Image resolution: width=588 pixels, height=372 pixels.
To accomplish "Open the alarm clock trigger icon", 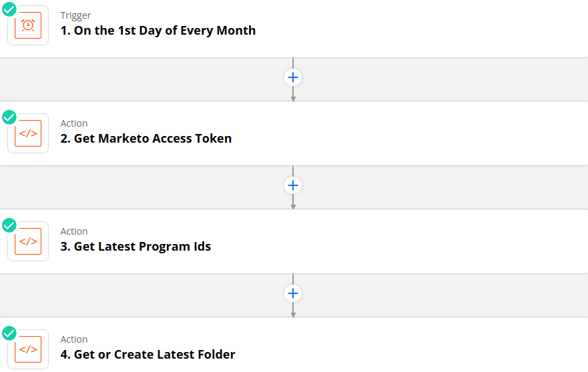I will coord(28,25).
